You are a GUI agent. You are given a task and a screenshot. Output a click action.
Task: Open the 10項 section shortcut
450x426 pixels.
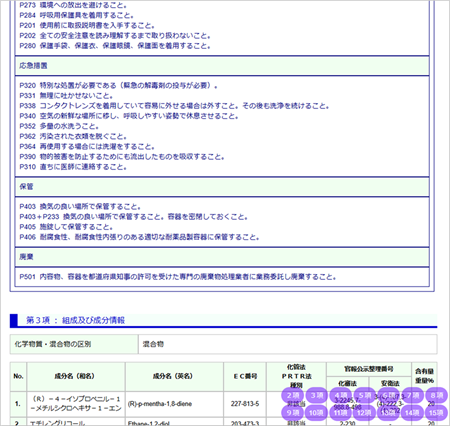click(x=317, y=412)
